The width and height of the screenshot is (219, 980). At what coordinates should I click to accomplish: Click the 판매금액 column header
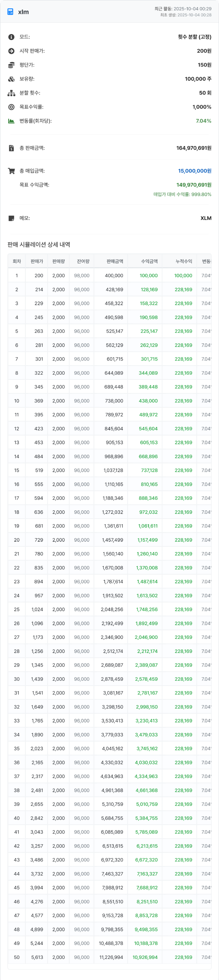pos(115,261)
